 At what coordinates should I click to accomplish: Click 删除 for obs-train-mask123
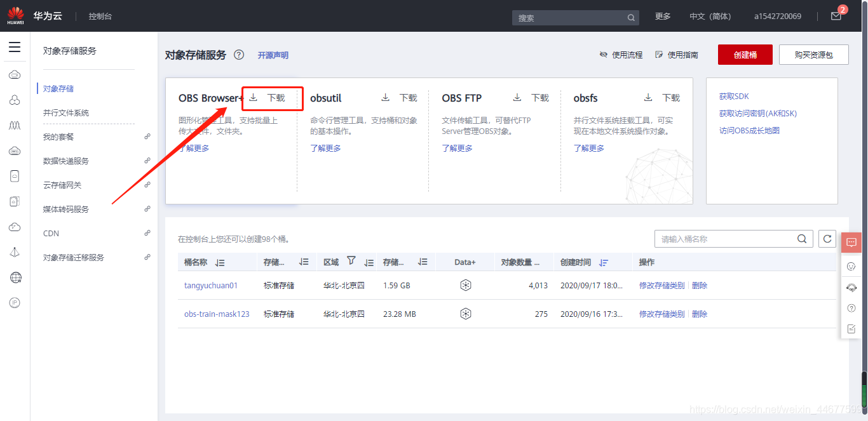tap(700, 314)
